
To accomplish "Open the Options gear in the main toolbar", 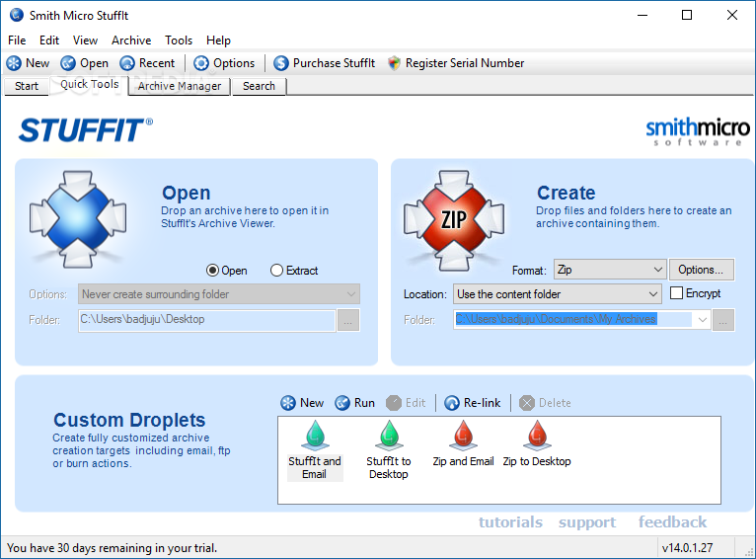I will point(201,63).
